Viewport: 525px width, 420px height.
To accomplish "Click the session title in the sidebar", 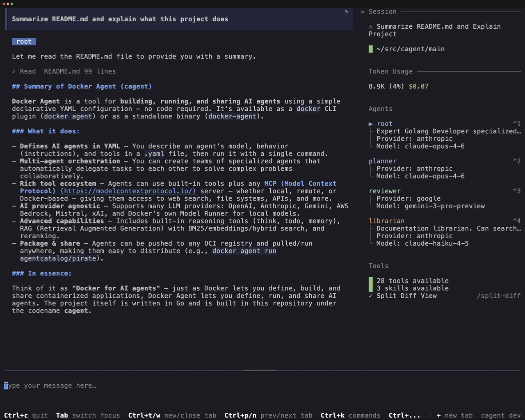I will [x=435, y=30].
